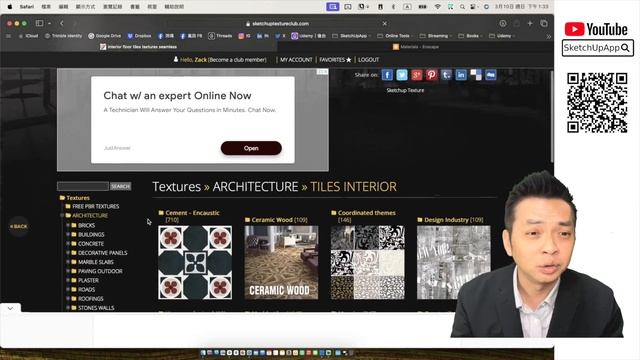Open the Coordinated themes thumbnail
The height and width of the screenshot is (360, 640).
click(368, 262)
